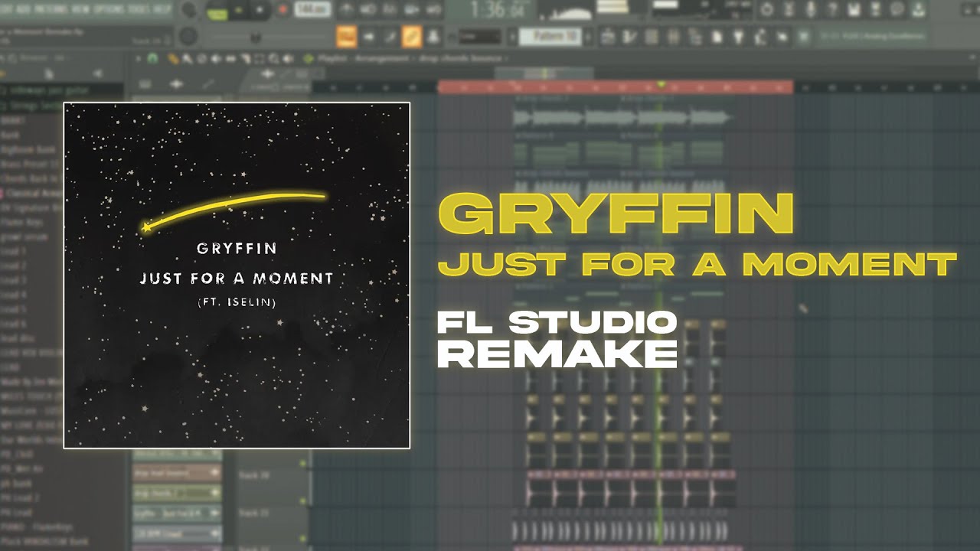The height and width of the screenshot is (551, 980).
Task: Click the main pitch knob below volume
Action: [188, 36]
